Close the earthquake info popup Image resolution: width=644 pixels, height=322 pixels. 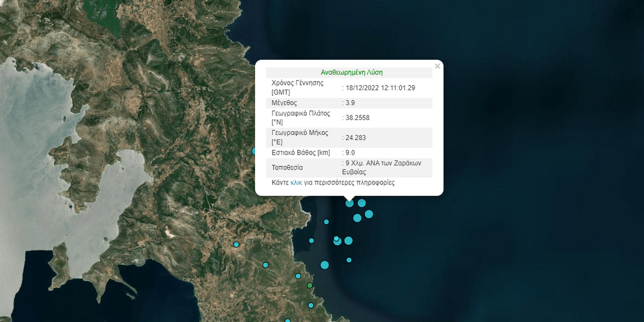pos(438,66)
